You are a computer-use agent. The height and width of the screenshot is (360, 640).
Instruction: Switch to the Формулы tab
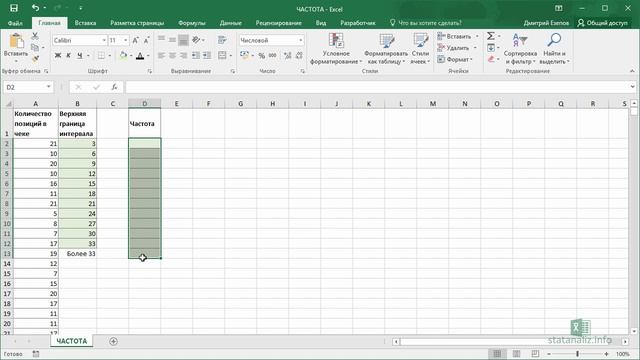(191, 23)
